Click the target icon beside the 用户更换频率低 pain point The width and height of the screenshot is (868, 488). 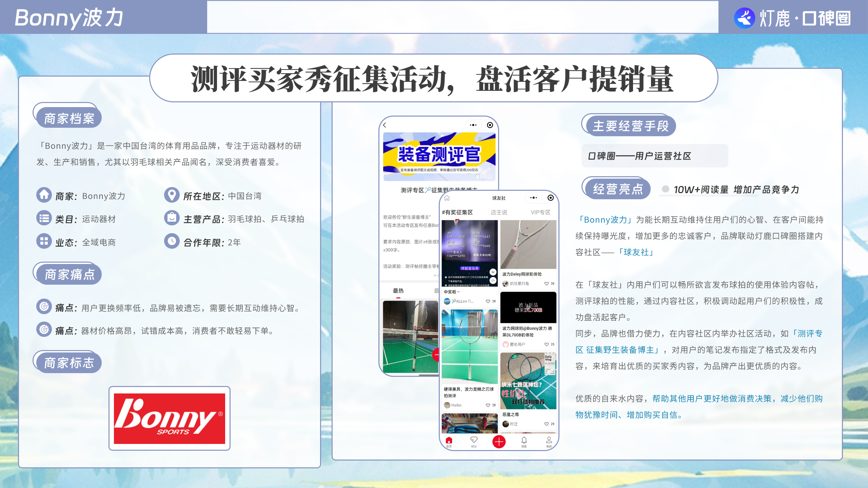point(44,306)
